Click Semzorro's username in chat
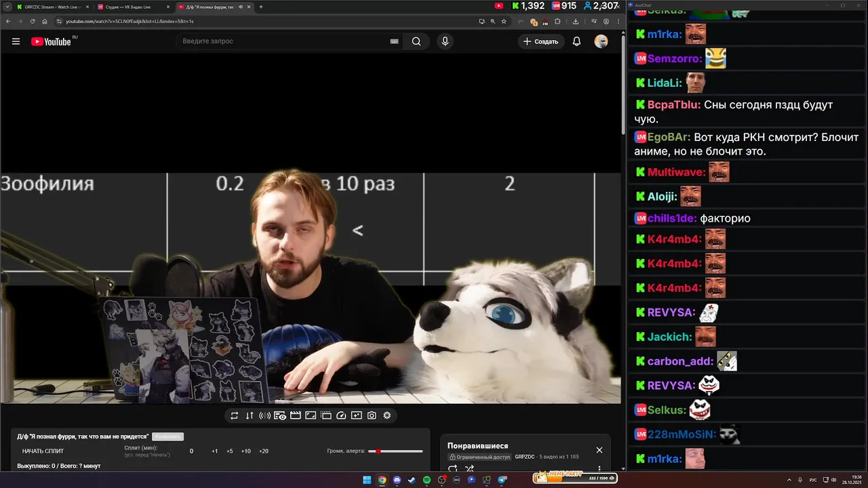Image resolution: width=868 pixels, height=488 pixels. click(673, 59)
